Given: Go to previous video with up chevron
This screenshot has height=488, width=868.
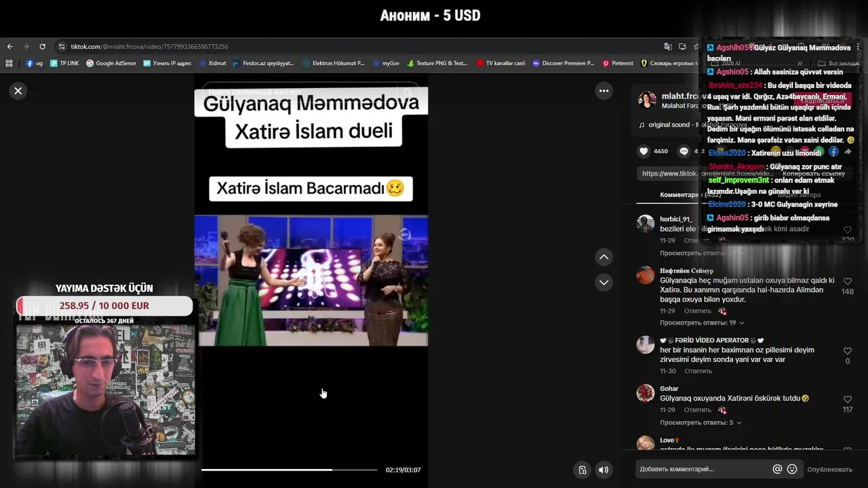Looking at the screenshot, I should 604,257.
